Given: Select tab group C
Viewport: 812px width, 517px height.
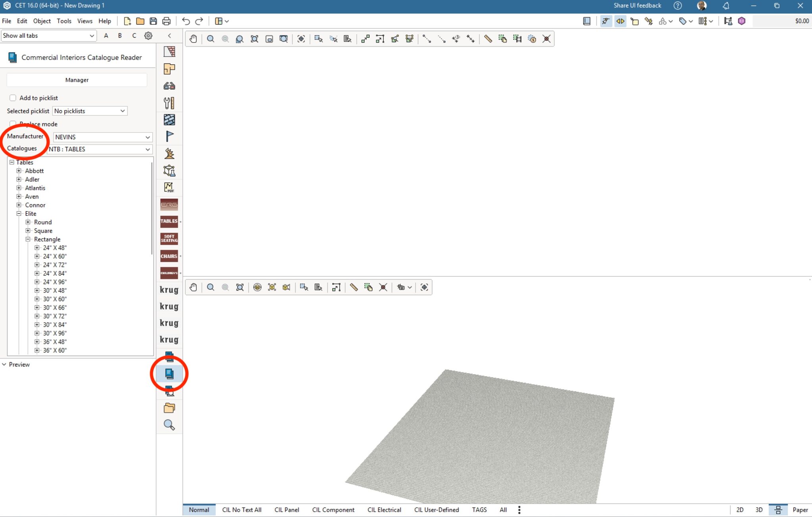Looking at the screenshot, I should (x=134, y=36).
